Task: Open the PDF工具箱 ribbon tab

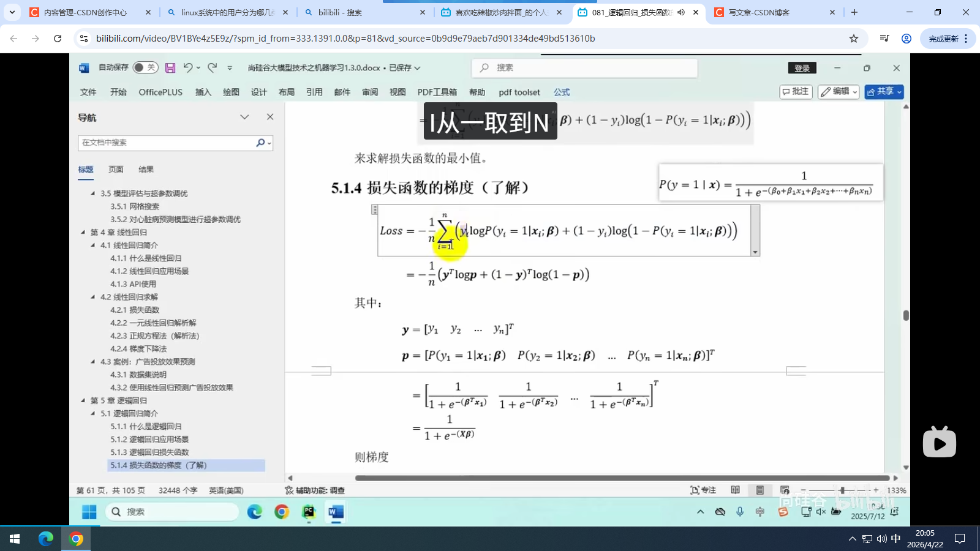Action: (x=437, y=92)
